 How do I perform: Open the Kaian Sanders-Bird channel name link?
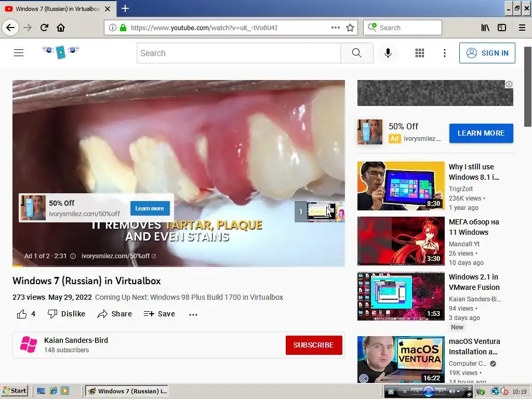76,340
